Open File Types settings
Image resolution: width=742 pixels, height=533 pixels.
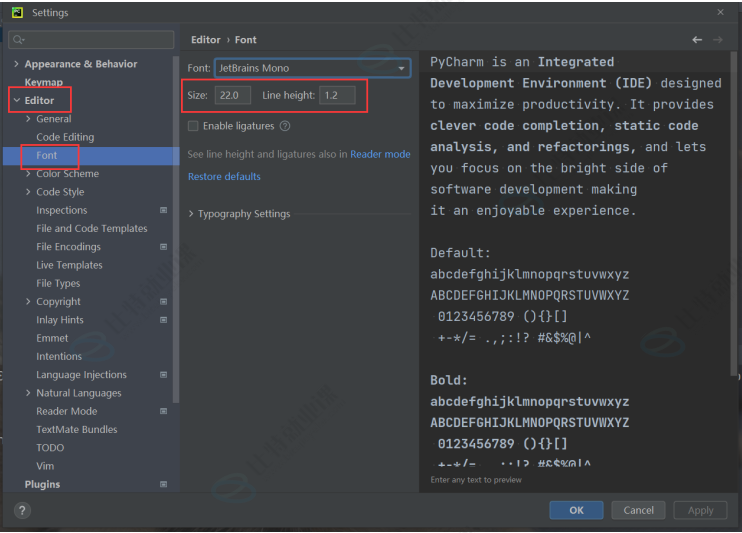coord(58,284)
